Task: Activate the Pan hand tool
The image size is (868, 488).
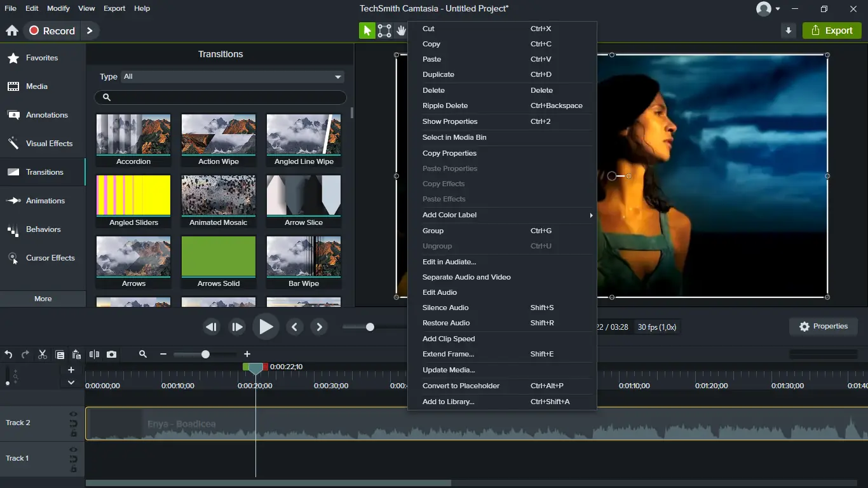Action: coord(401,30)
